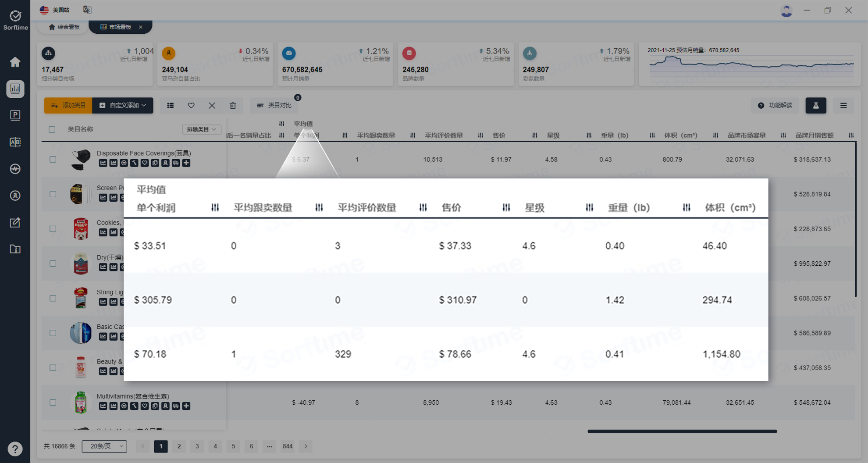Screen dimensions: 868x463
Task: Check the Screen Protectors row checkbox
Action: pyautogui.click(x=53, y=194)
